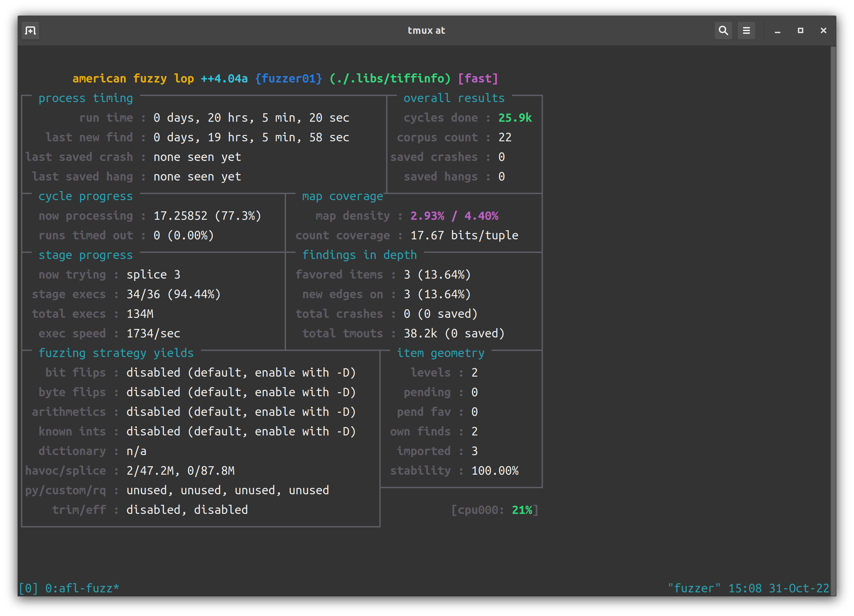This screenshot has height=616, width=854.
Task: Click the cycles done value '25.9k'
Action: coord(515,117)
